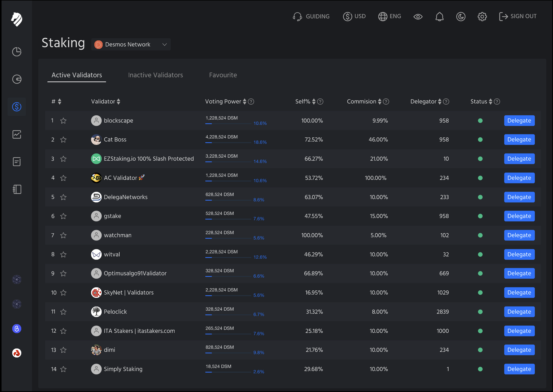Open ITA Stakers | itastakers.com validator name
Image resolution: width=553 pixels, height=392 pixels.
[x=139, y=331]
